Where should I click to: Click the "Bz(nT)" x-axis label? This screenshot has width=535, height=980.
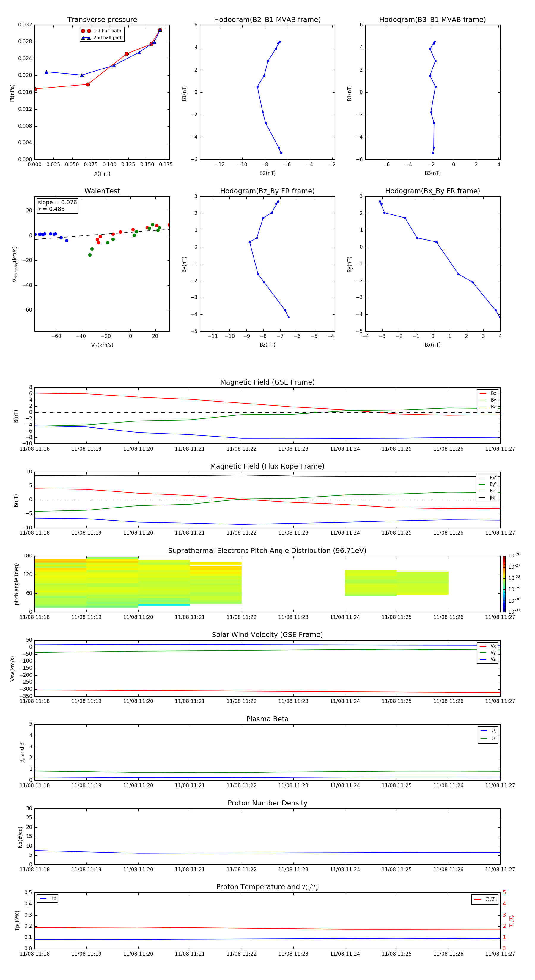[x=267, y=345]
